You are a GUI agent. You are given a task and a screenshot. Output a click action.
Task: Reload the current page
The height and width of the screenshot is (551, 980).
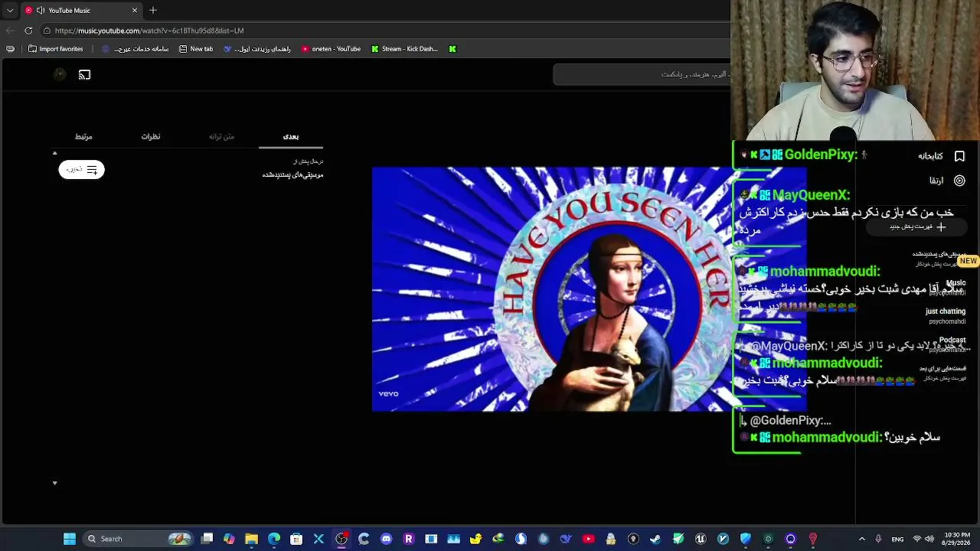[x=28, y=31]
